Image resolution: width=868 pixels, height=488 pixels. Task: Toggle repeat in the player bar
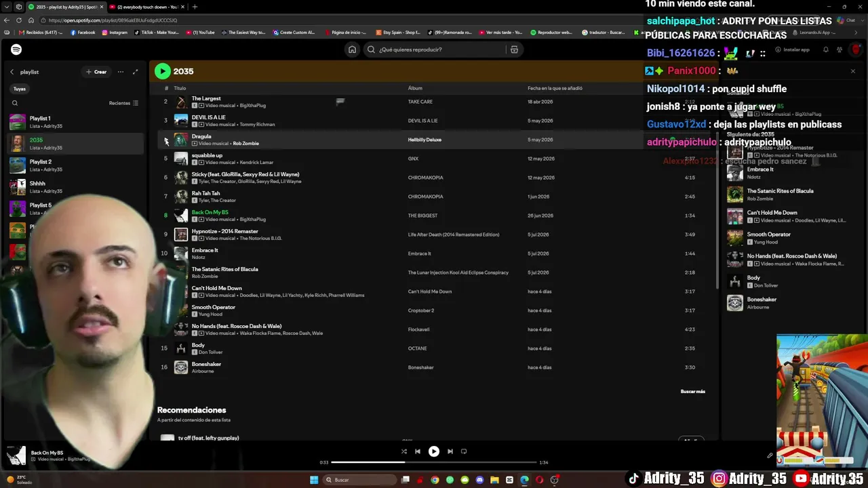tap(464, 451)
